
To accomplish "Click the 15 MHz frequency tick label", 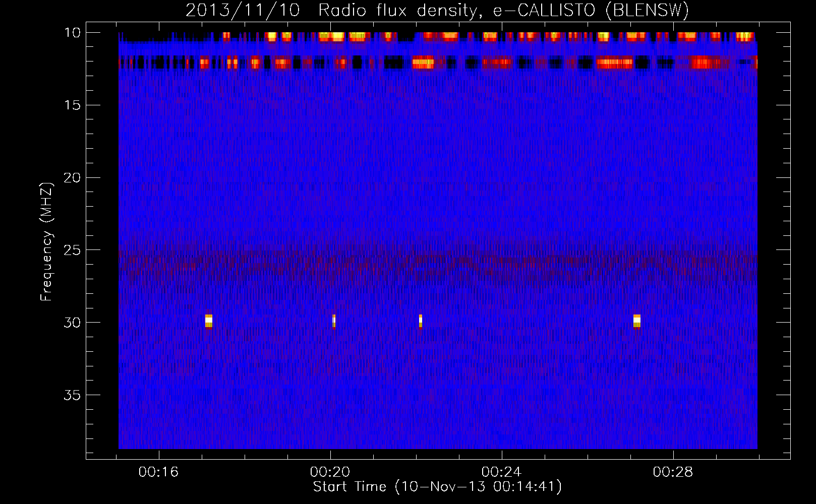I will (72, 105).
